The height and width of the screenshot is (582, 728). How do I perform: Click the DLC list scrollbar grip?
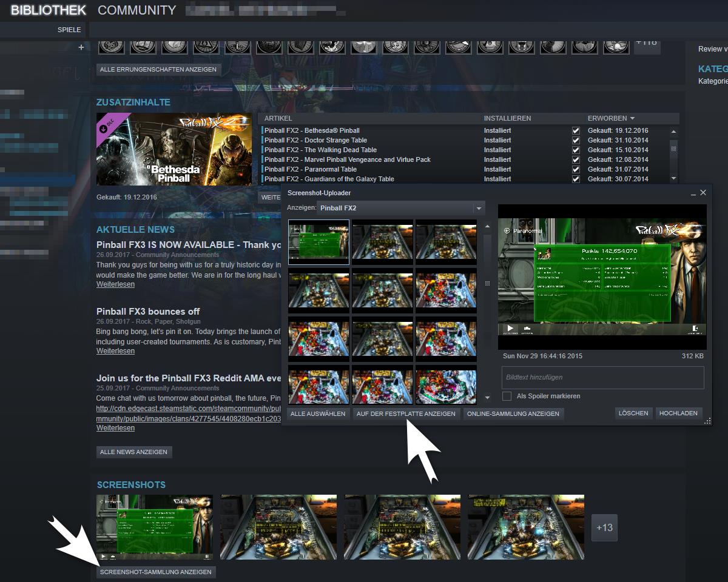point(673,148)
